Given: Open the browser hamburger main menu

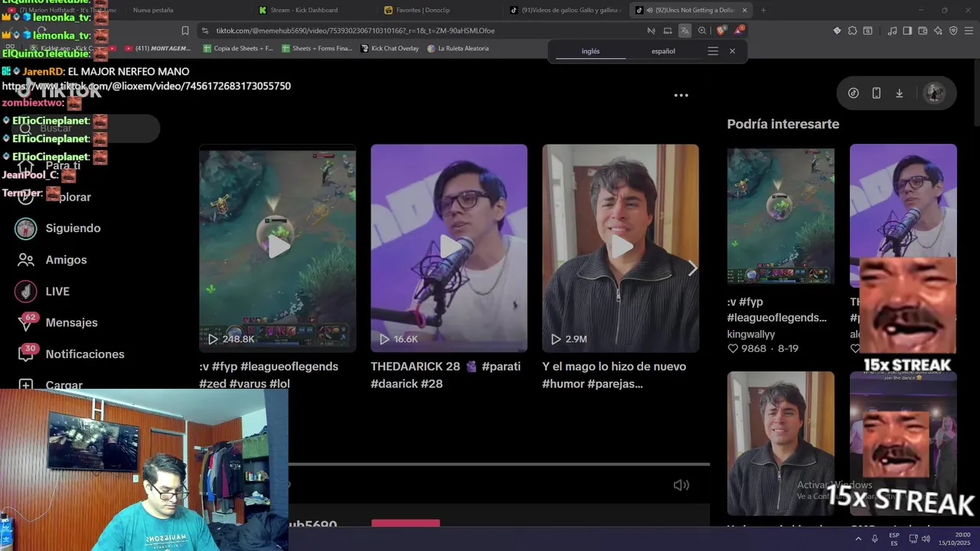Looking at the screenshot, I should pyautogui.click(x=969, y=31).
